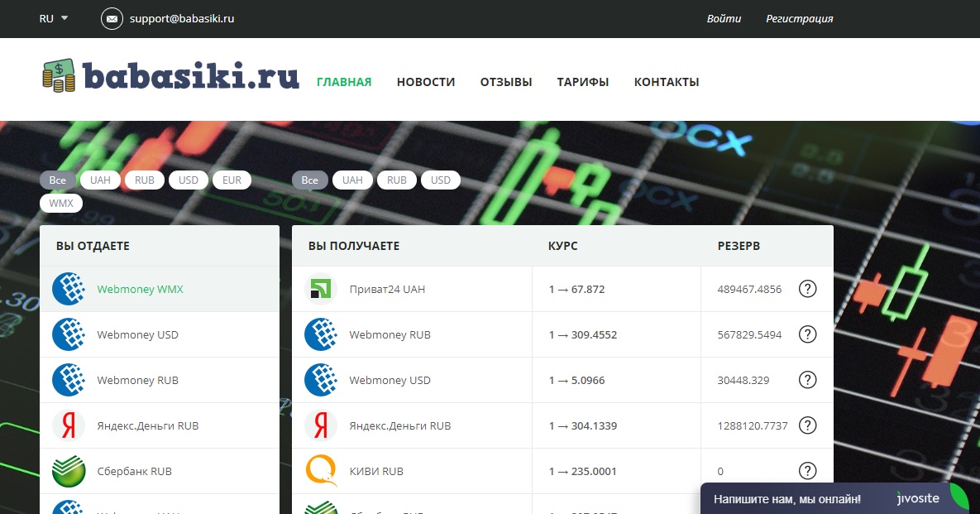The width and height of the screenshot is (980, 514).
Task: Open help icon for Webmoney USD reserve
Action: 807,380
